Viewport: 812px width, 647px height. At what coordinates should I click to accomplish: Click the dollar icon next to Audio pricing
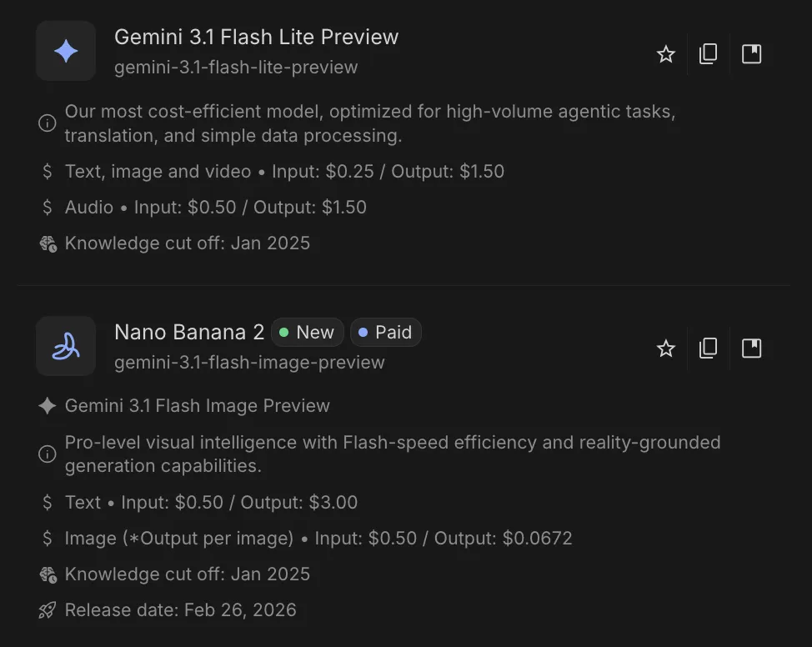(x=48, y=207)
